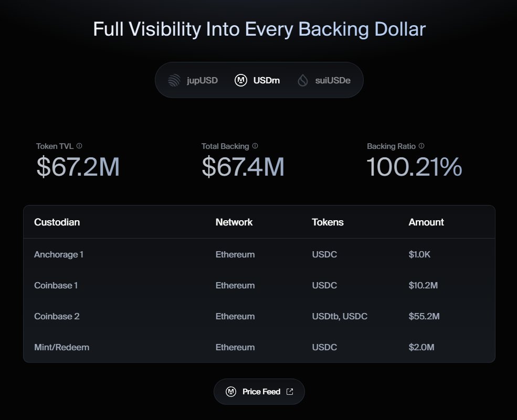Click the info icon beside Total Backing
Viewport: 517px width, 420px height.
point(255,146)
